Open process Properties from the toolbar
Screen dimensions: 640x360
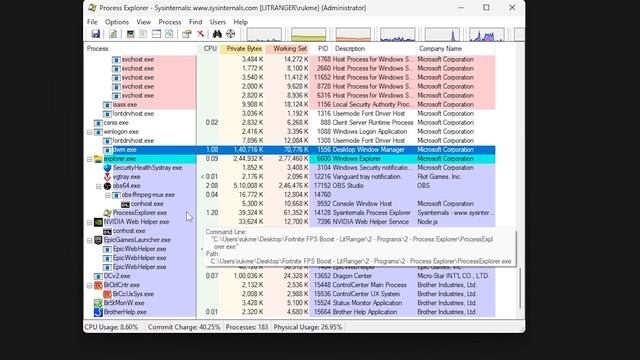[x=187, y=34]
